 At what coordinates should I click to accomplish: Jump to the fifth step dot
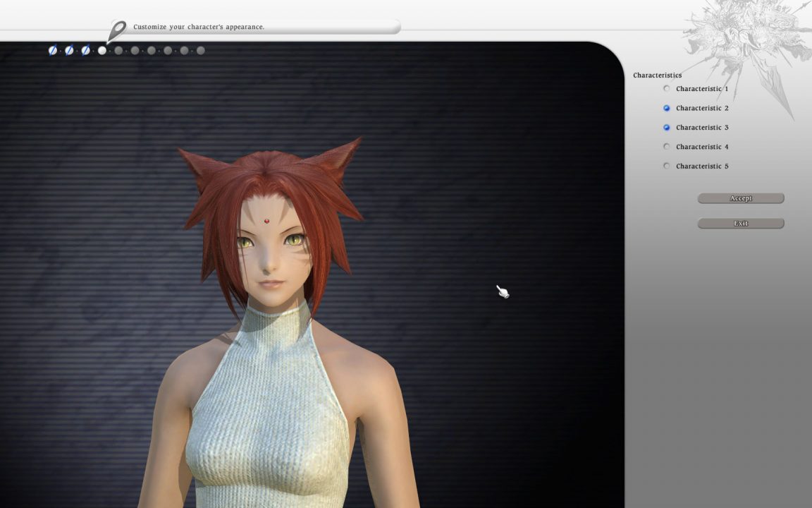(118, 50)
